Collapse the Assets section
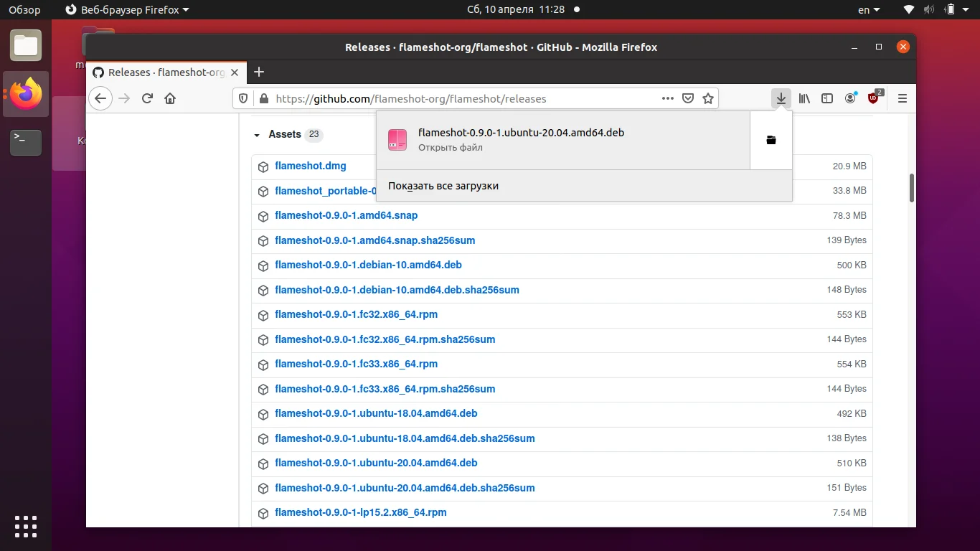 [x=257, y=134]
